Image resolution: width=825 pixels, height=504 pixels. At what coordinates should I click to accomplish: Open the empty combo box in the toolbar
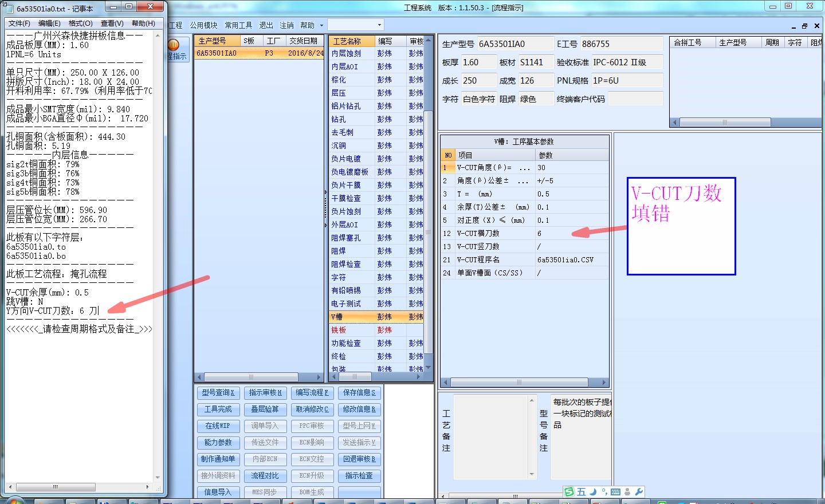coord(355,25)
